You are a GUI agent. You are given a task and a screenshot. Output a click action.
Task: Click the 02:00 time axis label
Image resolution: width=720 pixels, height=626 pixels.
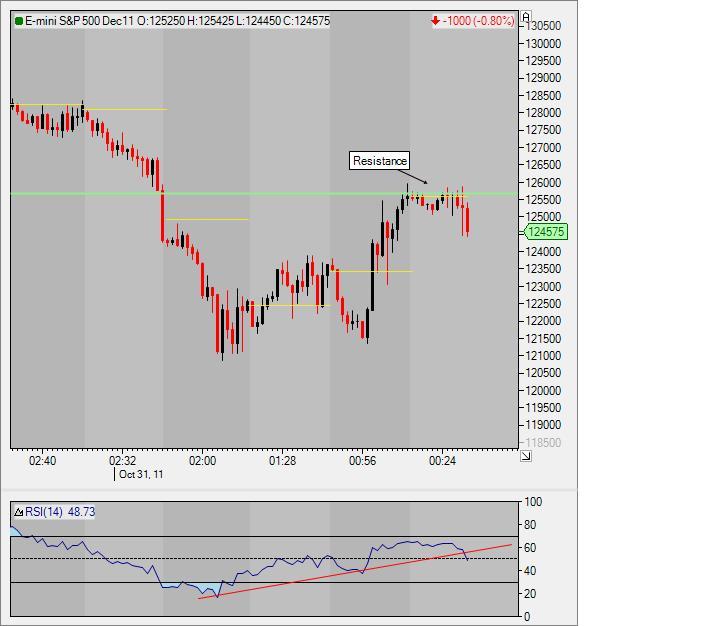point(202,461)
